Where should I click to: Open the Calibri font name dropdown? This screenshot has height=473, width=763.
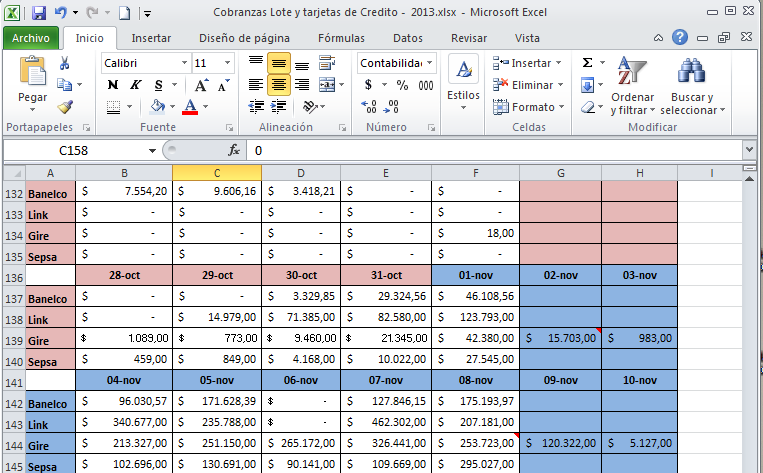184,62
